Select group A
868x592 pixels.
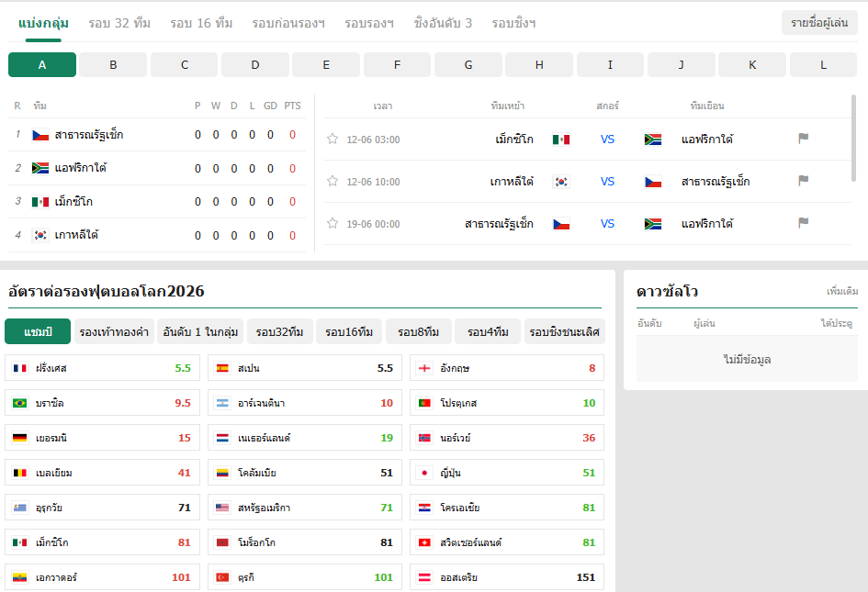pos(42,65)
